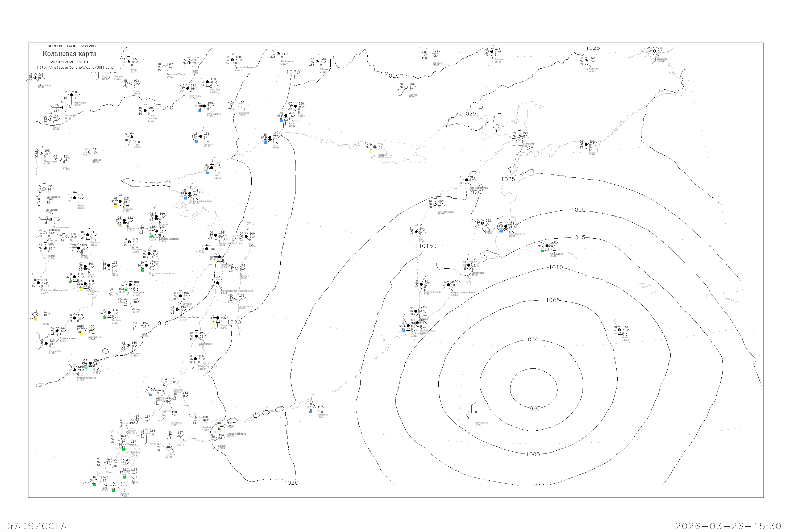Click the 1000 isobar pressure label
Image resolution: width=798 pixels, height=532 pixels.
[531, 340]
